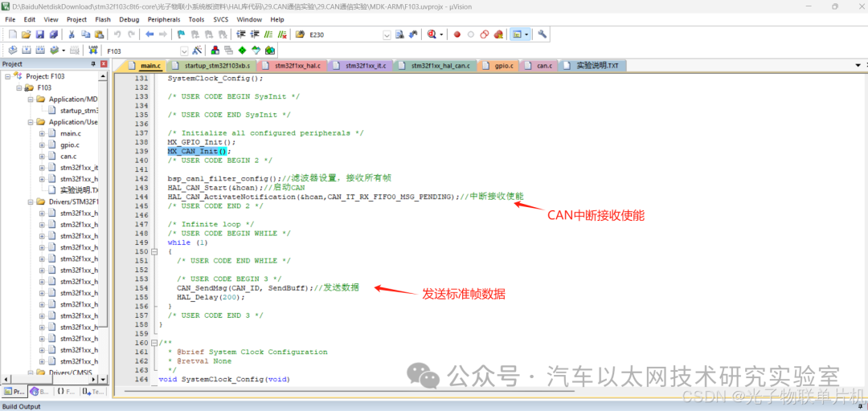Collapse code fold at line 150

(154, 252)
